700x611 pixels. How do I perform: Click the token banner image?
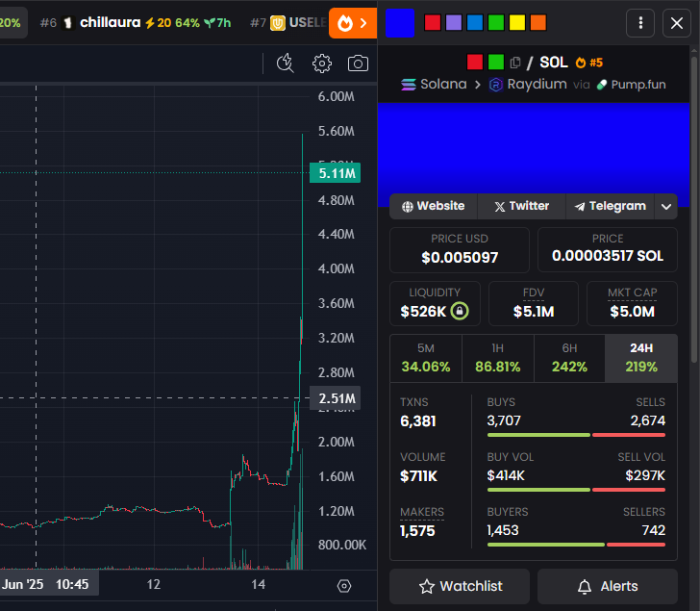[534, 154]
